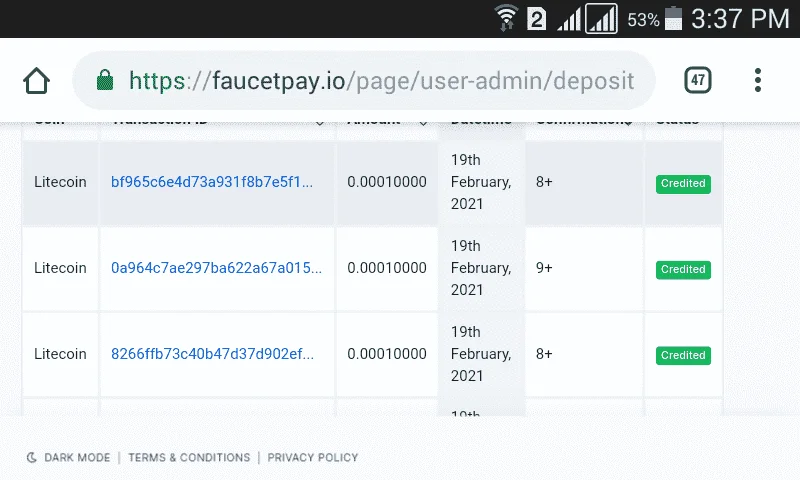The image size is (800, 480).
Task: Select 8+ confirmations in 8266ffb7 row
Action: click(x=544, y=353)
